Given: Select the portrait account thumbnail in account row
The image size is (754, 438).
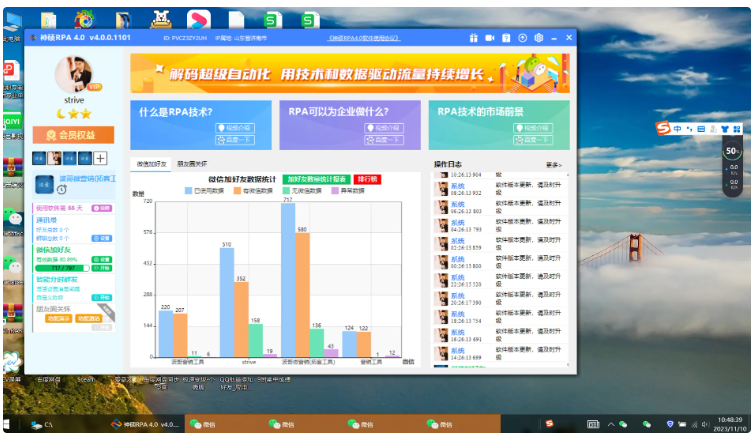Looking at the screenshot, I should [x=54, y=158].
